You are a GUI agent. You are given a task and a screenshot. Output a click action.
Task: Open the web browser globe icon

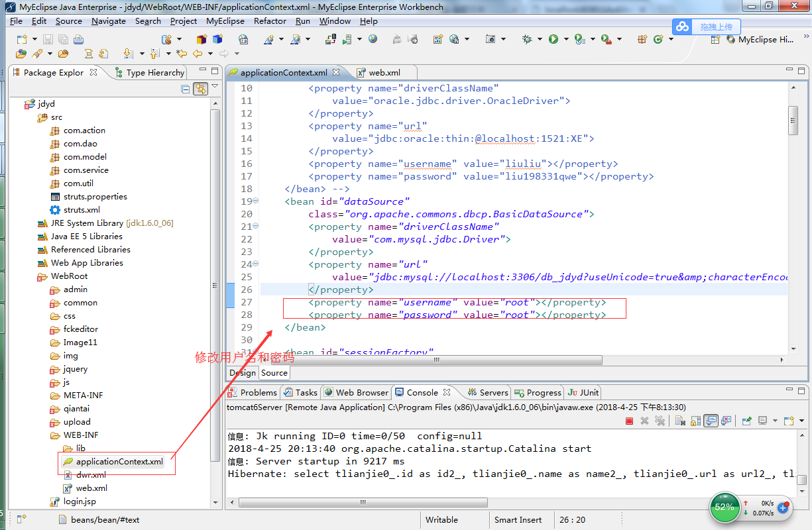373,39
